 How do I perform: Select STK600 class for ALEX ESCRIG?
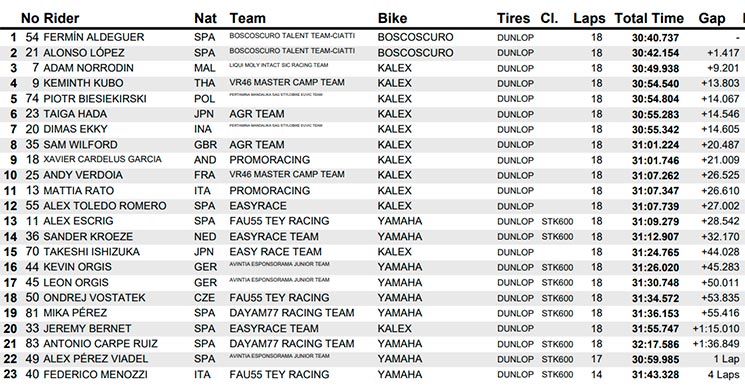click(x=557, y=222)
